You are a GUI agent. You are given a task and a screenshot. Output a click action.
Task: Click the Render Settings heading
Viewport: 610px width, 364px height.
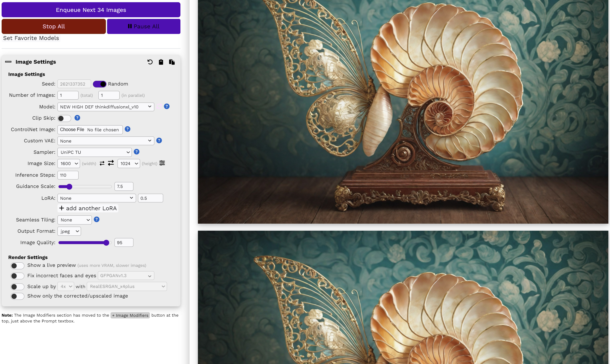28,257
